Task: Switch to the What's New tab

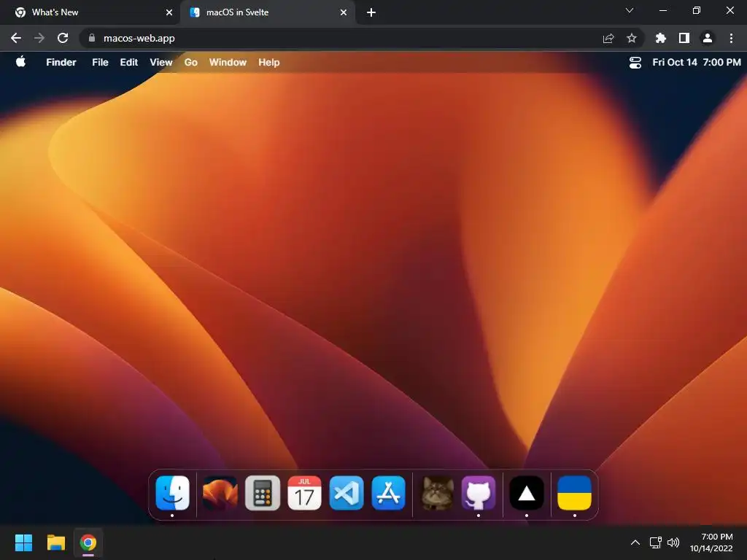Action: (90, 12)
